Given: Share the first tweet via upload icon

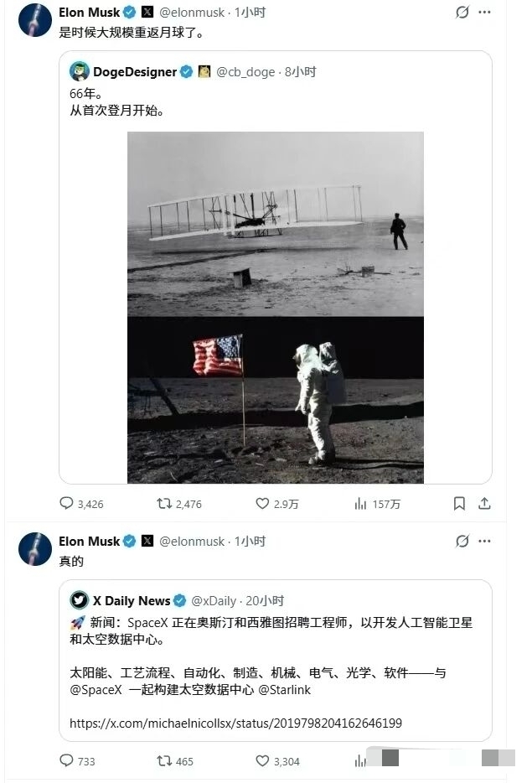Looking at the screenshot, I should [484, 503].
